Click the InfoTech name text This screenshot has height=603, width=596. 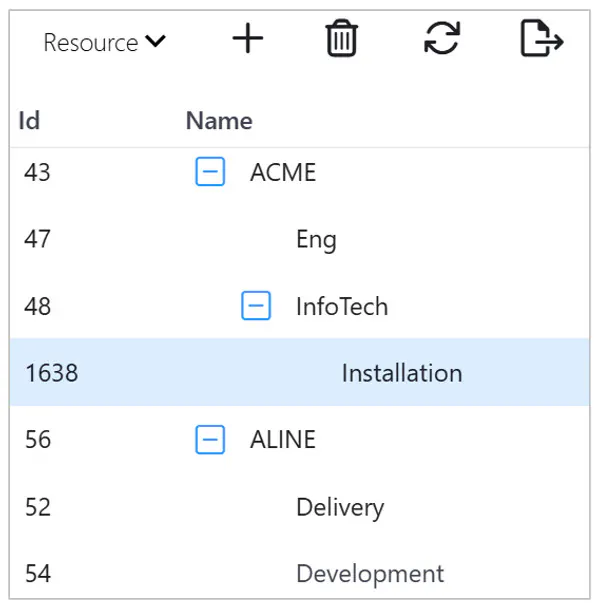click(342, 306)
